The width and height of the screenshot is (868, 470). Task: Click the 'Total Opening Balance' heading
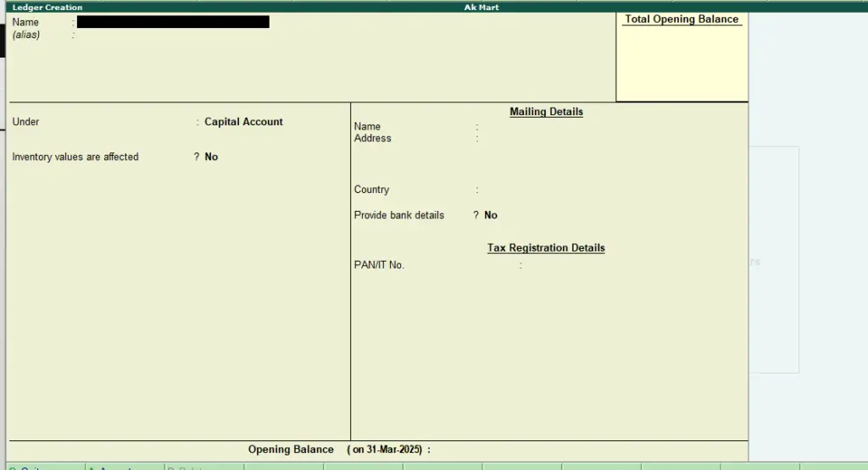(682, 19)
